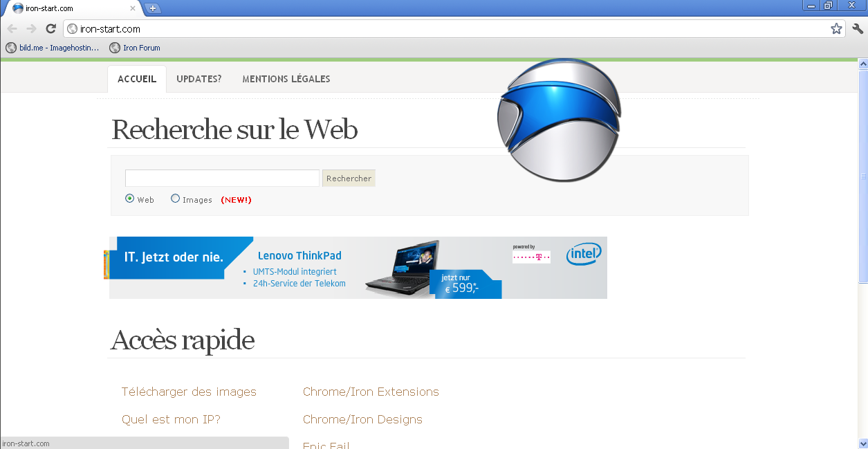
Task: Open the Epic Fail link
Action: (326, 445)
